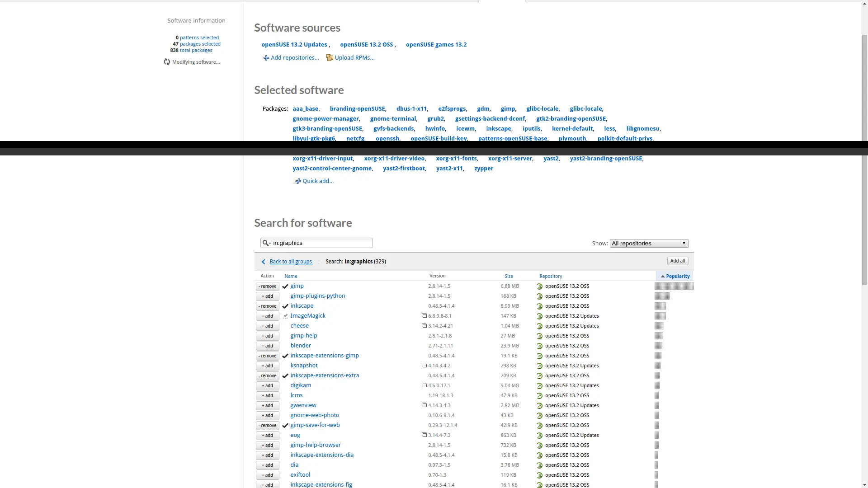Click the search magnifier icon in search box
Screen dimensions: 868x488
point(266,243)
